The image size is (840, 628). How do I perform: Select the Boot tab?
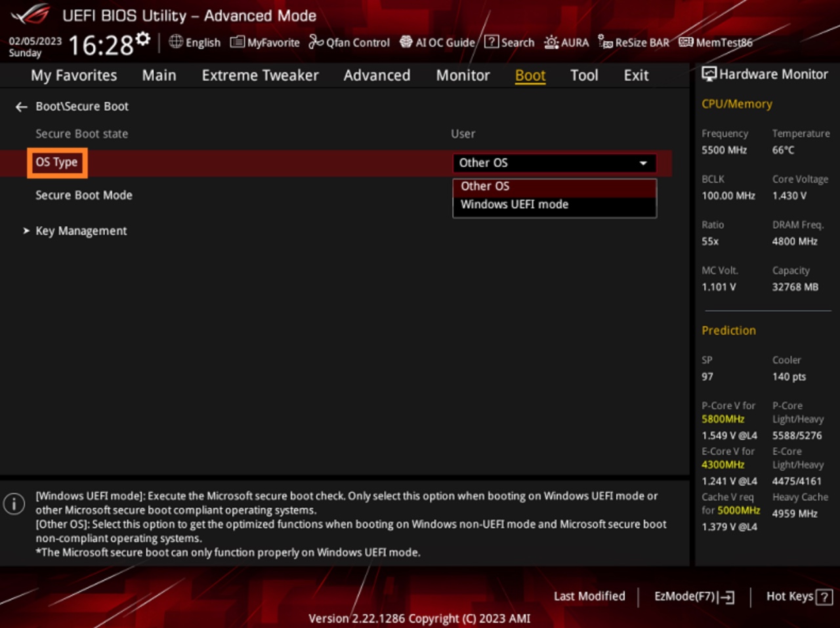coord(530,76)
